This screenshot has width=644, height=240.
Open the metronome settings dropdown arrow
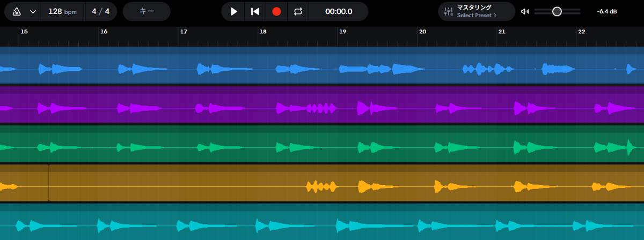coord(33,11)
